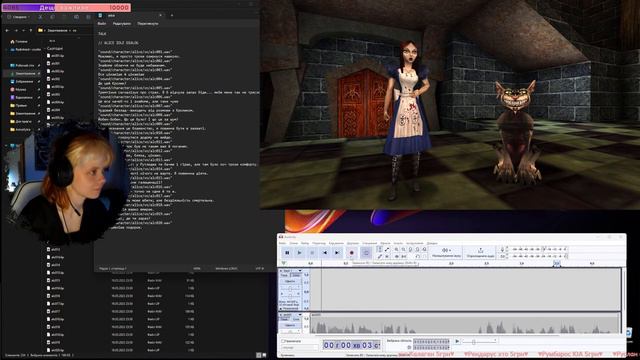Skip to the project start in Audacity

(x=325, y=253)
